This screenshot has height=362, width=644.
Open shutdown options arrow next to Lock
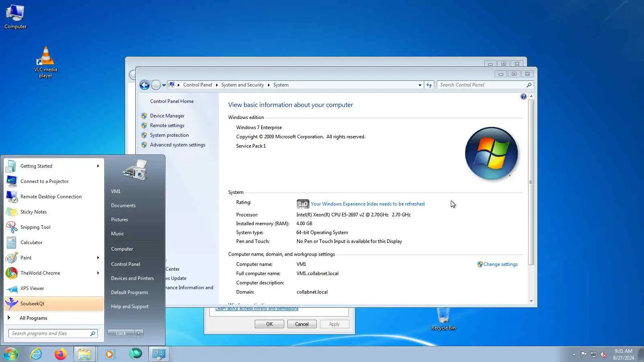[139, 333]
